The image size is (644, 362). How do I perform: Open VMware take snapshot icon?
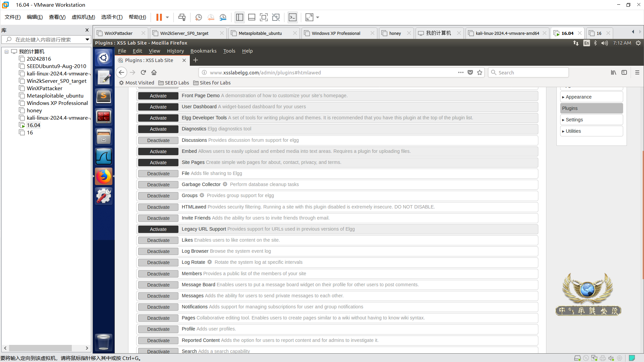(199, 17)
